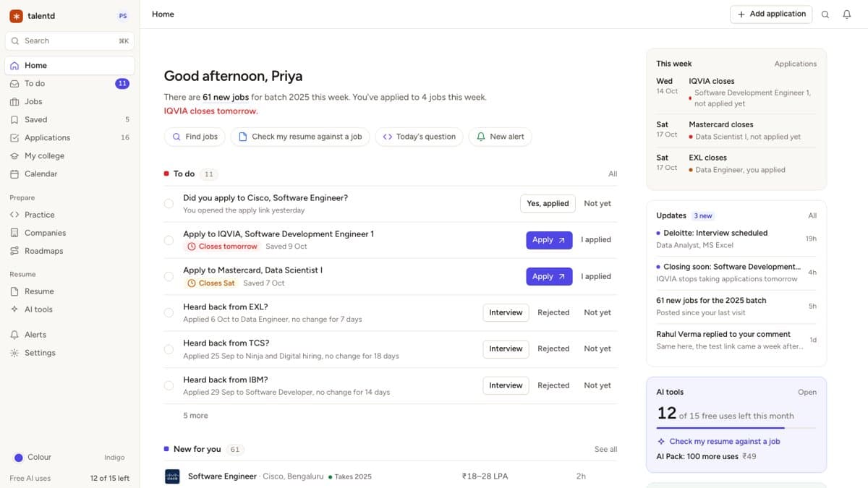
Task: Click Apply for Mastercard Data Scientist I
Action: click(x=549, y=276)
